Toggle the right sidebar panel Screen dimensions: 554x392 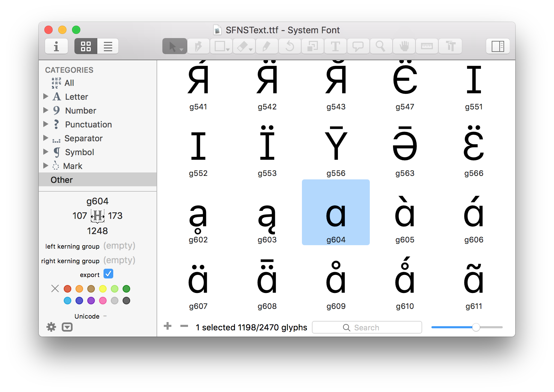tap(498, 46)
